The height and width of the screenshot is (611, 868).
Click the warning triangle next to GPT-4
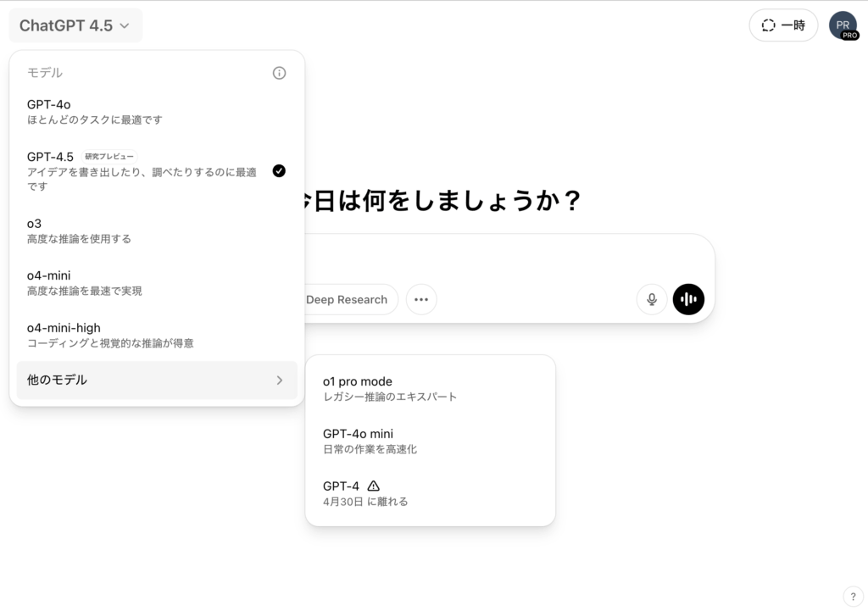pyautogui.click(x=374, y=486)
